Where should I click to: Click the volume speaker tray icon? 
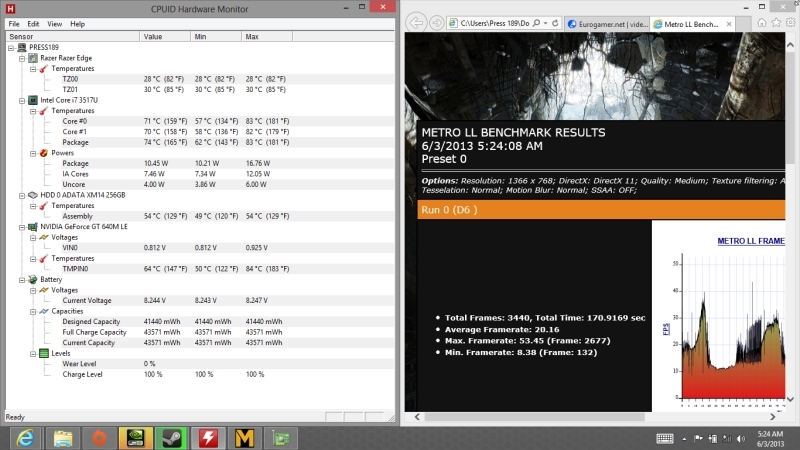click(x=741, y=438)
